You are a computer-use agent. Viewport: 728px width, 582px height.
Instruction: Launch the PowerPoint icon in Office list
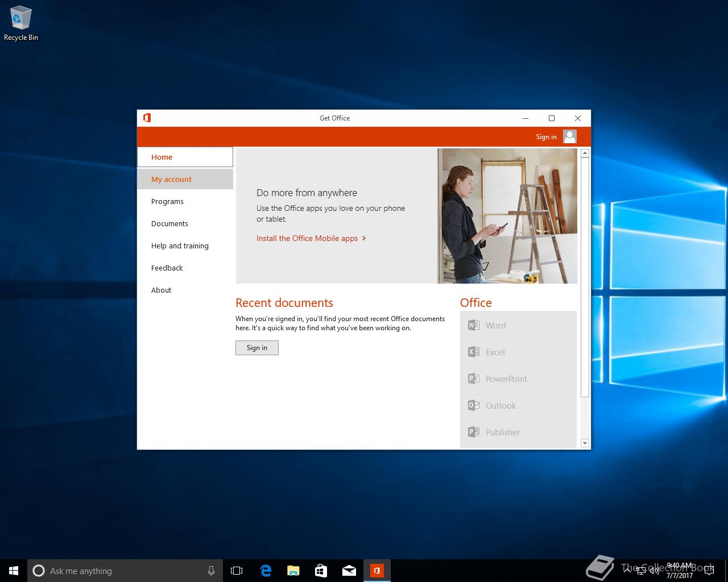click(473, 379)
